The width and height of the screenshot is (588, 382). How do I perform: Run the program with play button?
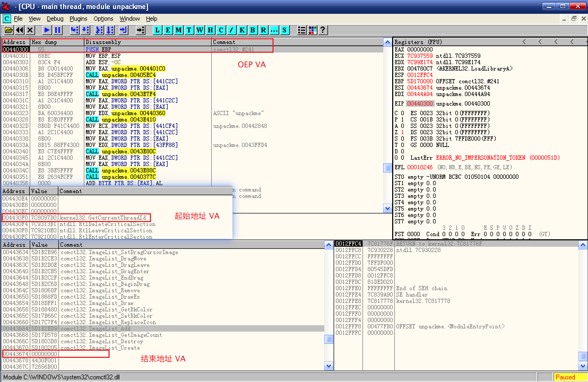coord(47,30)
